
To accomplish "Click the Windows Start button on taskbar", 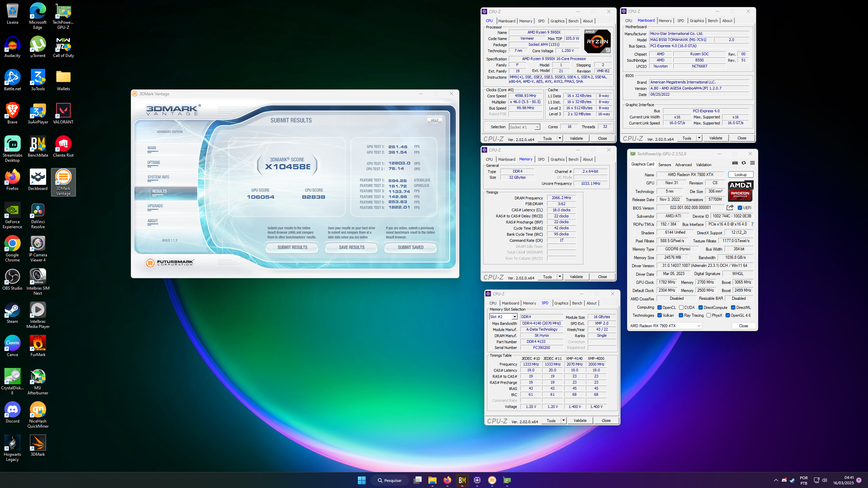I will [x=362, y=480].
